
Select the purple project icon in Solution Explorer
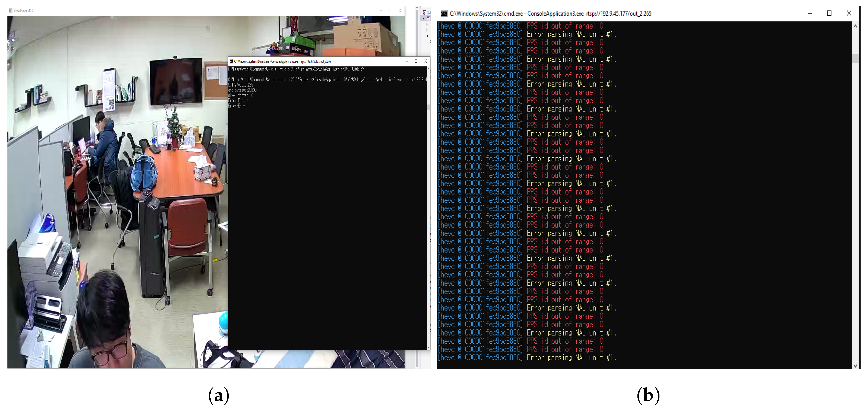(428, 18)
